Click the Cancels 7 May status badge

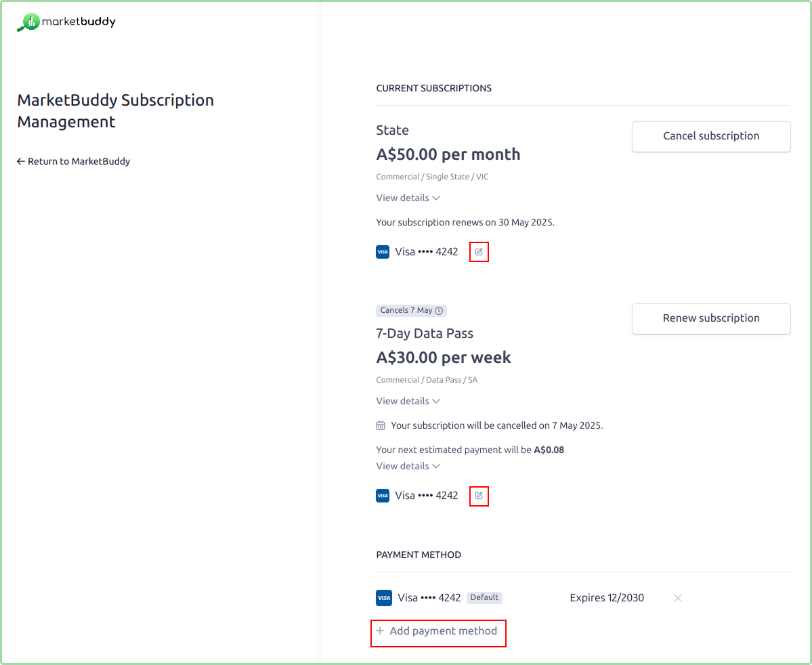(x=411, y=310)
